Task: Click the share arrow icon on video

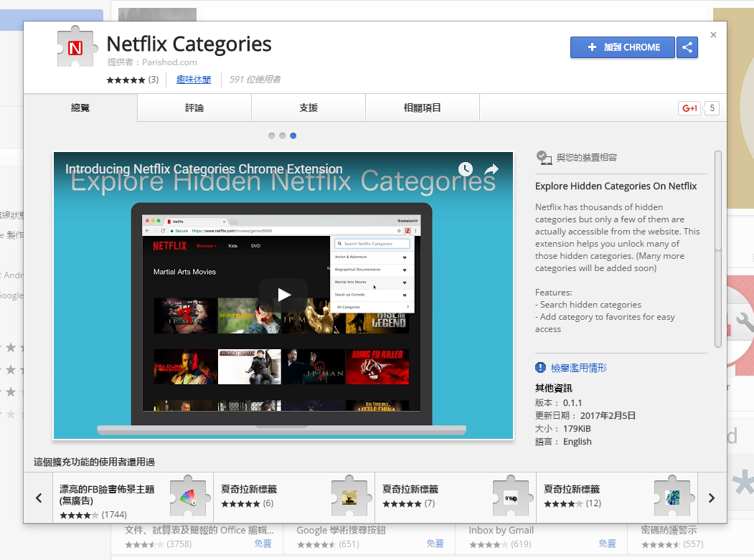Action: 491,169
